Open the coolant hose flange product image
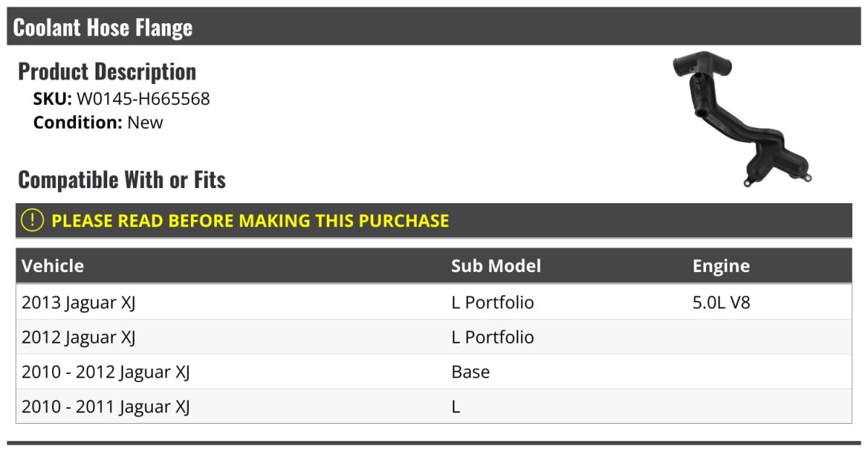 pyautogui.click(x=742, y=119)
